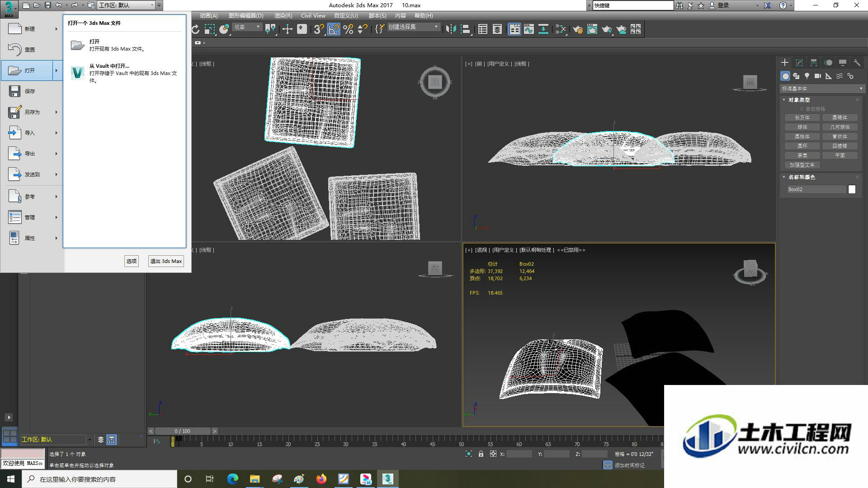
Task: Select 保存 in the application menu
Action: click(x=32, y=91)
